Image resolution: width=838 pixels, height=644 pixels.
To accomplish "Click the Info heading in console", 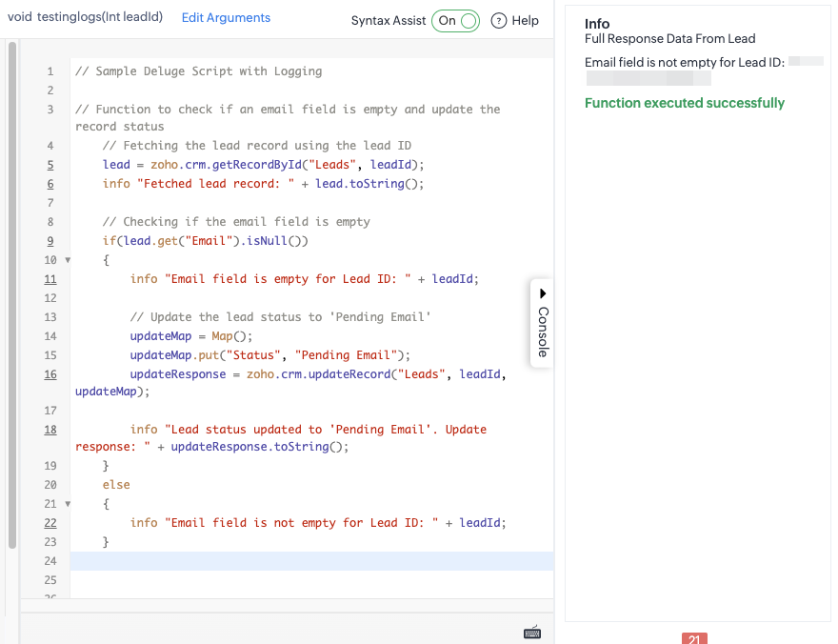I will click(597, 24).
